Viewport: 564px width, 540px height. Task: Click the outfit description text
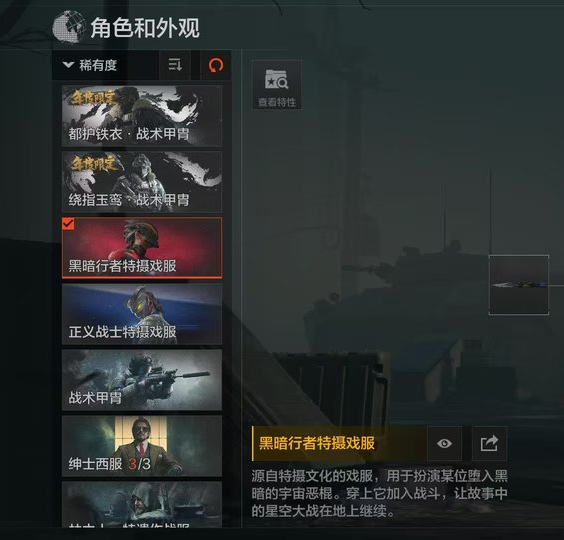tap(379, 493)
